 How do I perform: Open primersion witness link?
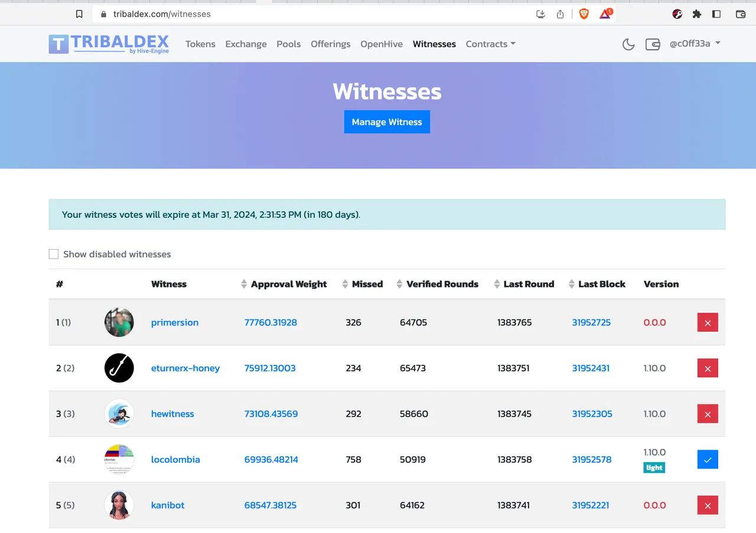(x=175, y=322)
